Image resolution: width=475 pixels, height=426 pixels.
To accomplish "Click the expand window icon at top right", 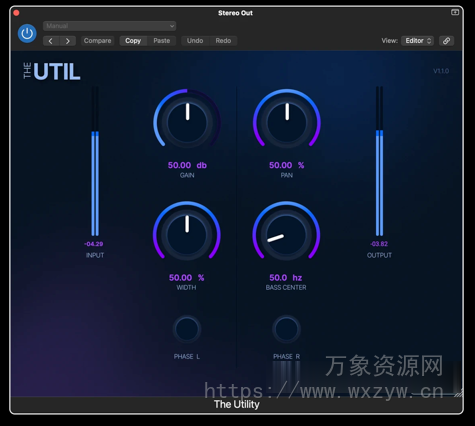I will click(x=455, y=12).
